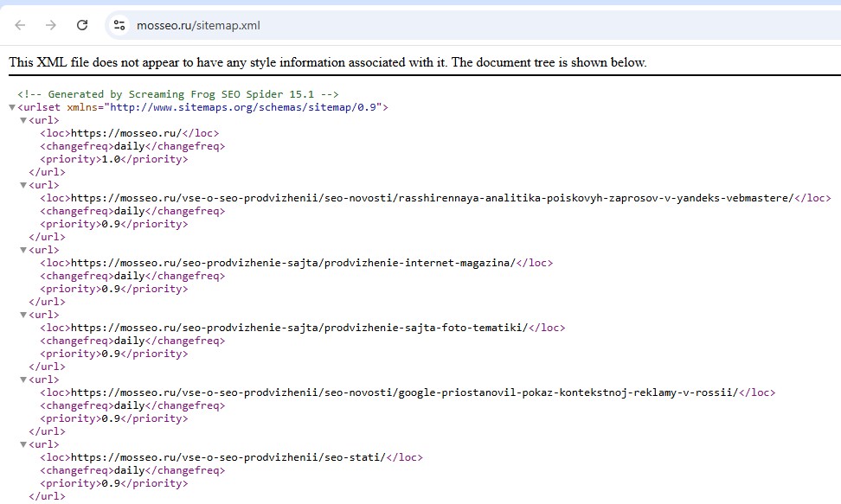Screen dimensions: 841x504
Task: Click the https://mosseo.ru/ loc value
Action: pyautogui.click(x=126, y=133)
